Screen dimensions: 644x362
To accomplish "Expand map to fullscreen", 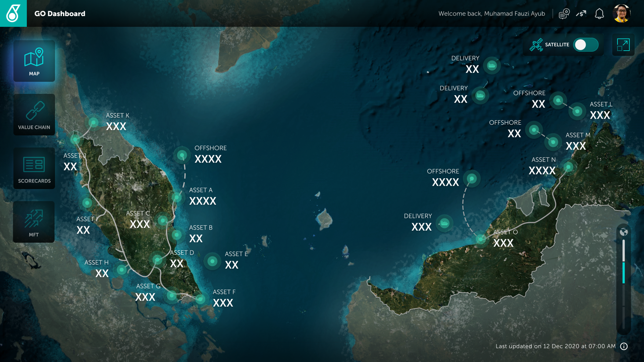I will click(x=623, y=45).
